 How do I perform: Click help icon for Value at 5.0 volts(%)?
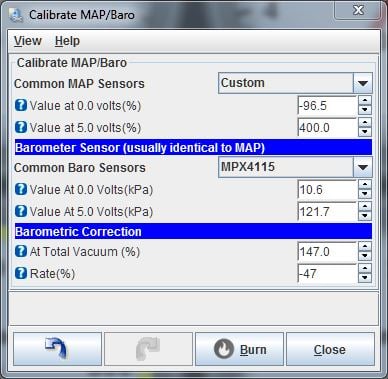tap(21, 127)
